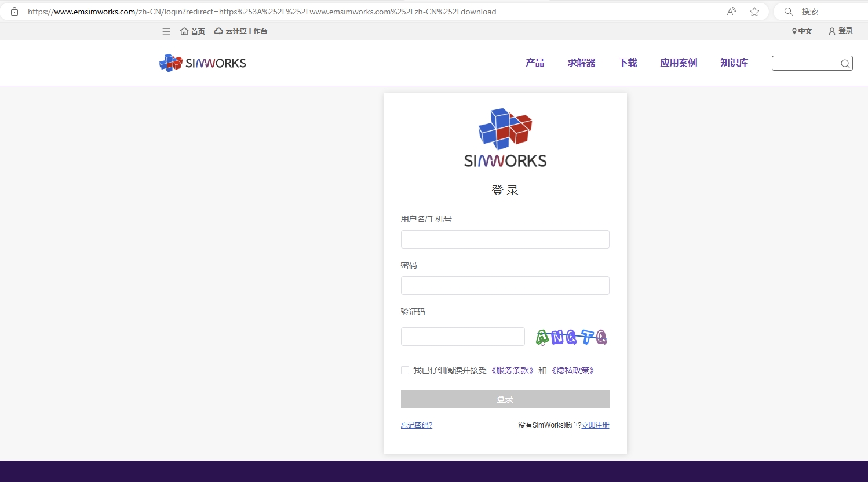The height and width of the screenshot is (482, 868).
Task: Click 立即注册 register link
Action: pos(596,425)
